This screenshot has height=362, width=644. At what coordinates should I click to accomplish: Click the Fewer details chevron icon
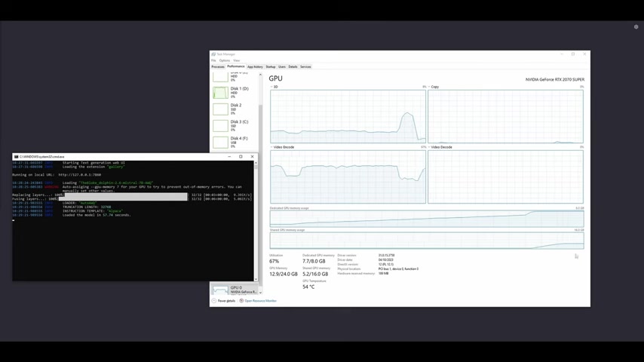click(214, 301)
